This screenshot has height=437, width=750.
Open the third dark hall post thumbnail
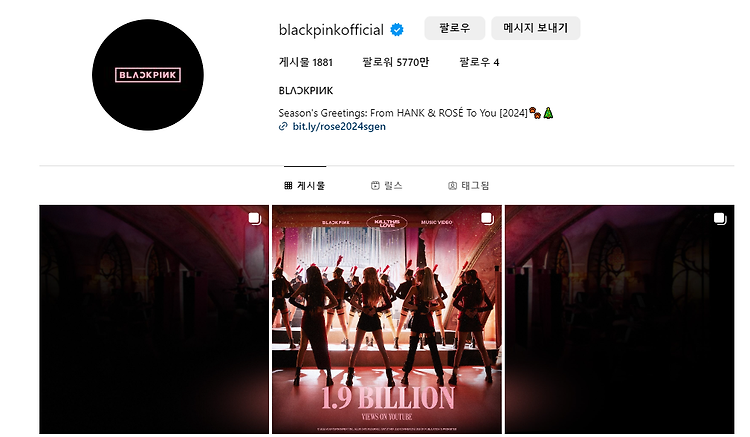[619, 319]
